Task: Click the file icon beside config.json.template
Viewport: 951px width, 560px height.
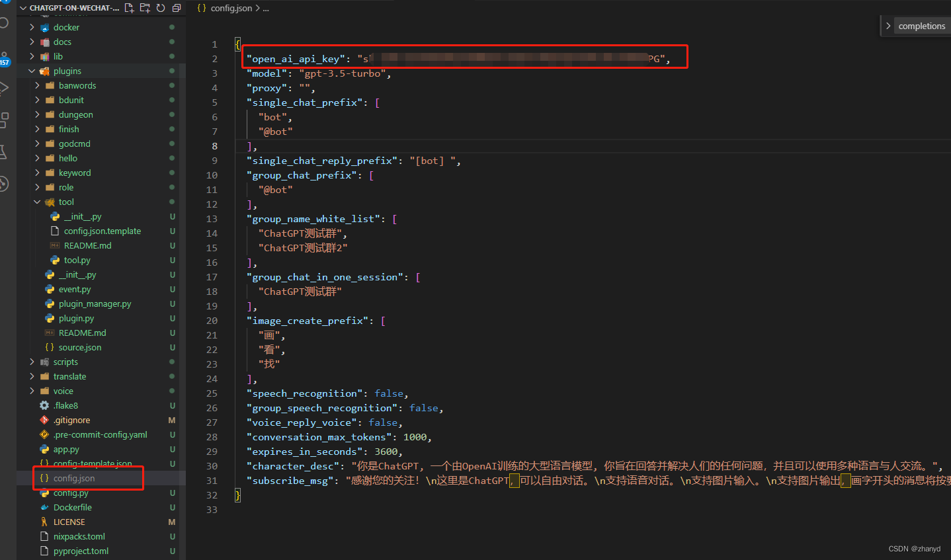Action: [56, 231]
